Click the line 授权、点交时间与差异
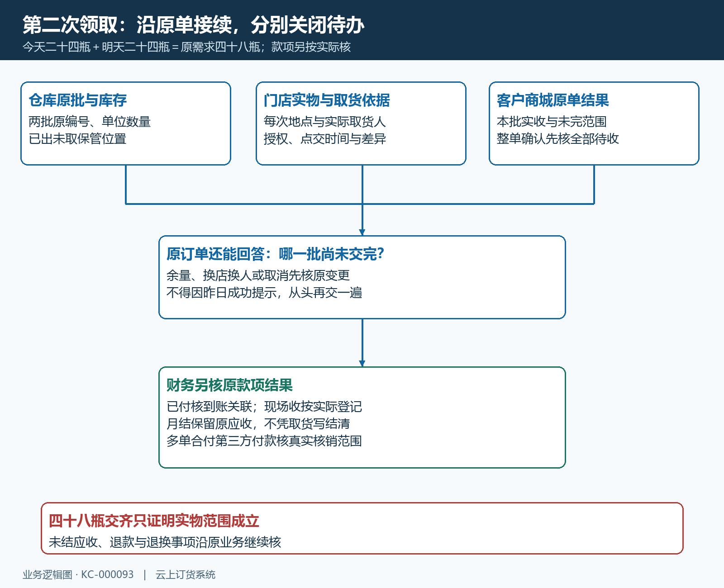Viewport: 724px width, 588px height. coord(324,139)
